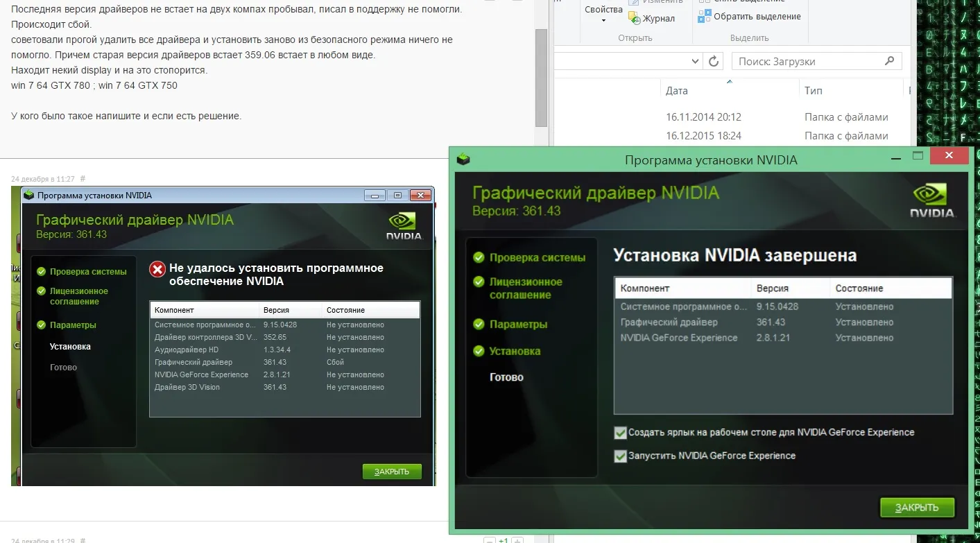Click the magnifier icon in search box
The height and width of the screenshot is (543, 980).
point(889,61)
